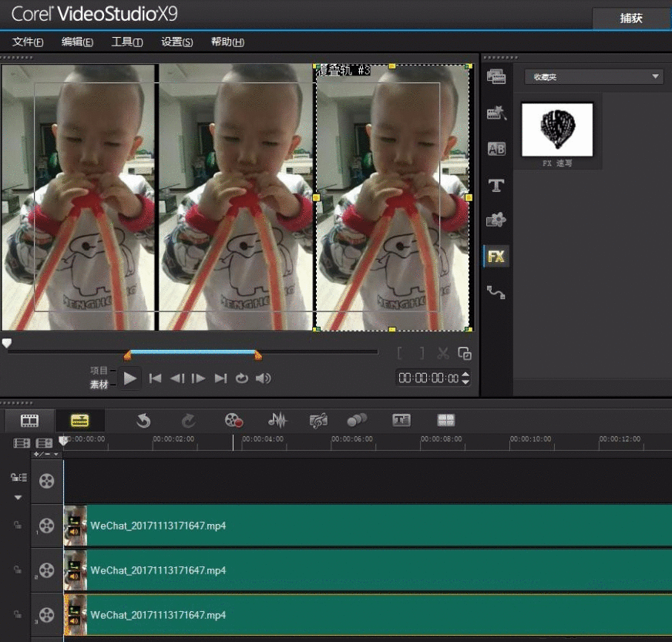This screenshot has height=642, width=672.
Task: Select the FX 速写 filter thumbnail
Action: [557, 129]
